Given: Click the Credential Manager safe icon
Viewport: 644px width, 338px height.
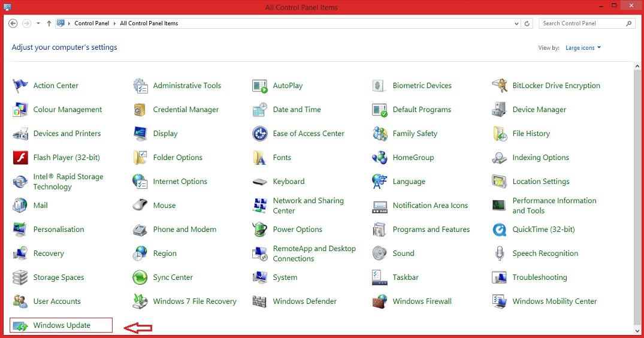Looking at the screenshot, I should [140, 110].
